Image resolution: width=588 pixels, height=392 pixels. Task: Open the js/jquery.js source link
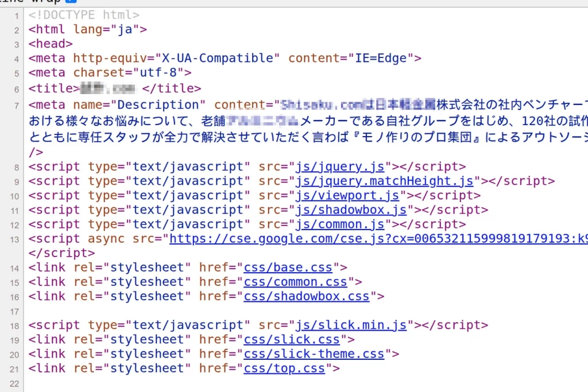pos(340,166)
